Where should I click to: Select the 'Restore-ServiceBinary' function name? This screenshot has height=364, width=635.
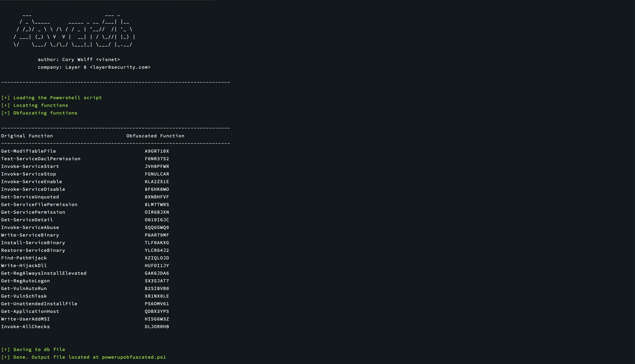33,250
